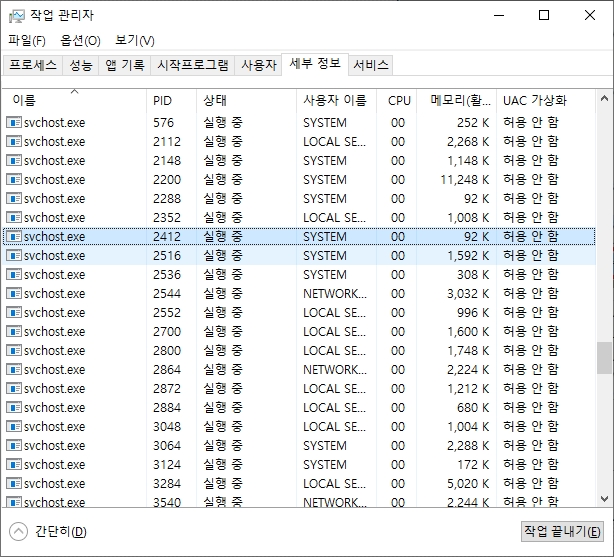Open the 파일(F) menu
This screenshot has height=557, width=614.
27,40
